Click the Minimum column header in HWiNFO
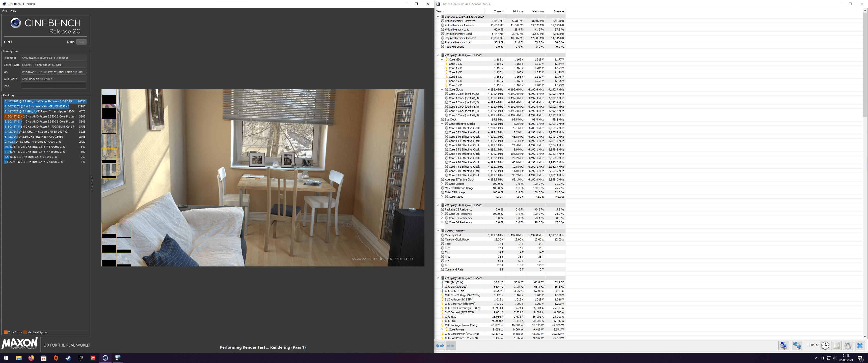This screenshot has height=363, width=868. pyautogui.click(x=515, y=11)
